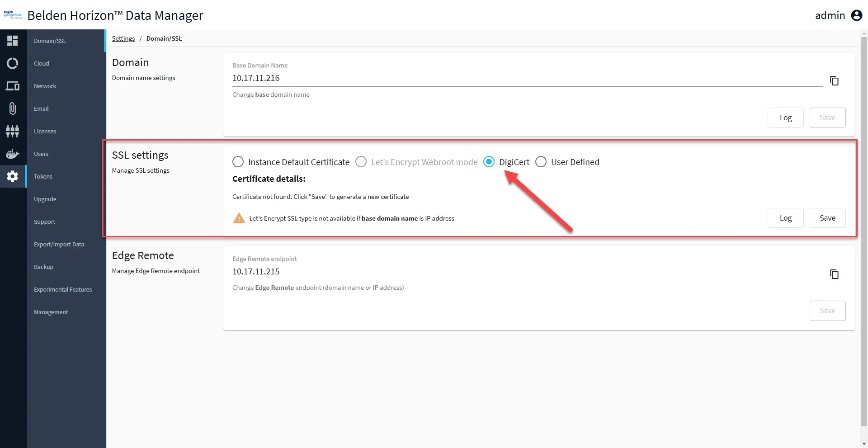Go to Licenses in settings menu
Screen dimensions: 868x448
pos(66,131)
